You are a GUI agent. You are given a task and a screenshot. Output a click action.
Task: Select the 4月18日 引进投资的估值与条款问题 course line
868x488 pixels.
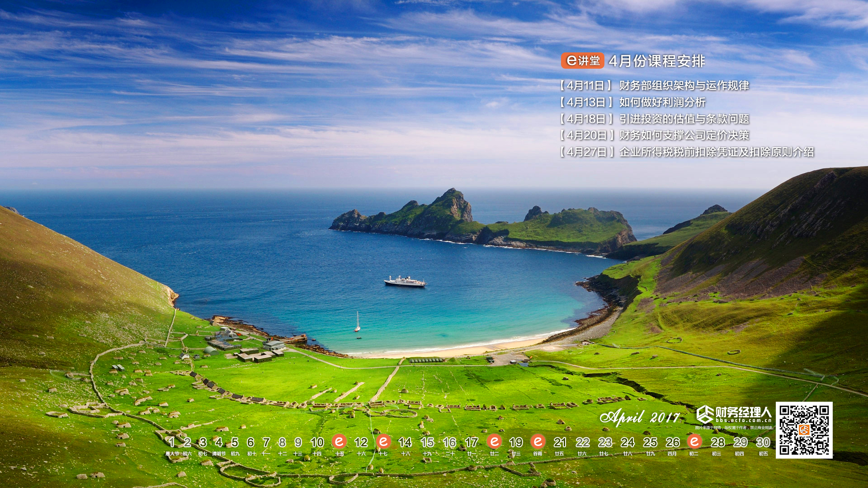click(x=654, y=119)
